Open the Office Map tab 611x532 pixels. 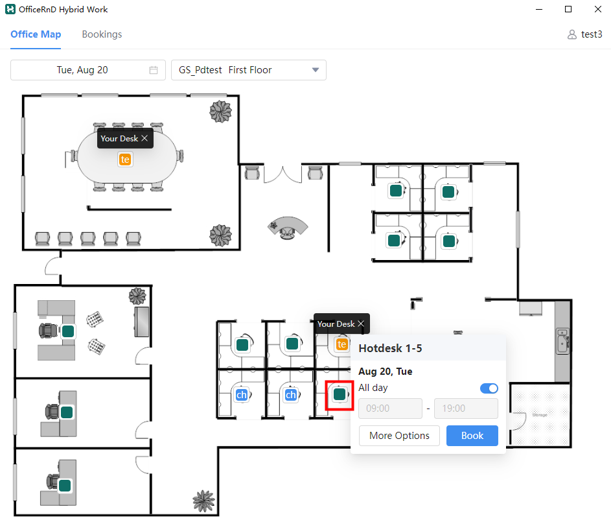pyautogui.click(x=35, y=34)
